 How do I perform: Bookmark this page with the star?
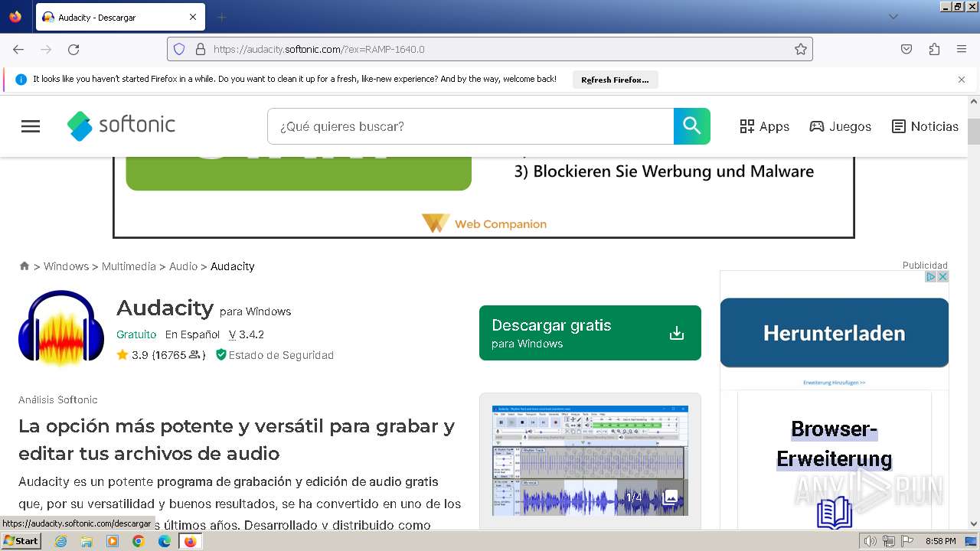tap(801, 49)
